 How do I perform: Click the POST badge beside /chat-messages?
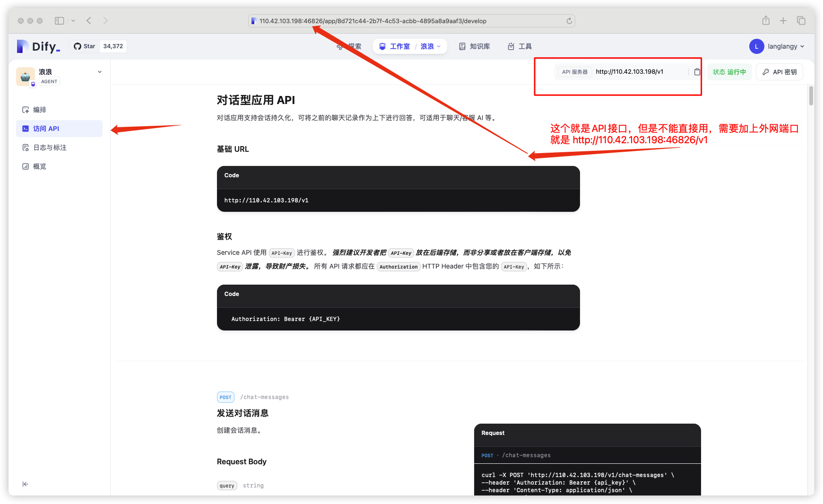[x=225, y=397]
